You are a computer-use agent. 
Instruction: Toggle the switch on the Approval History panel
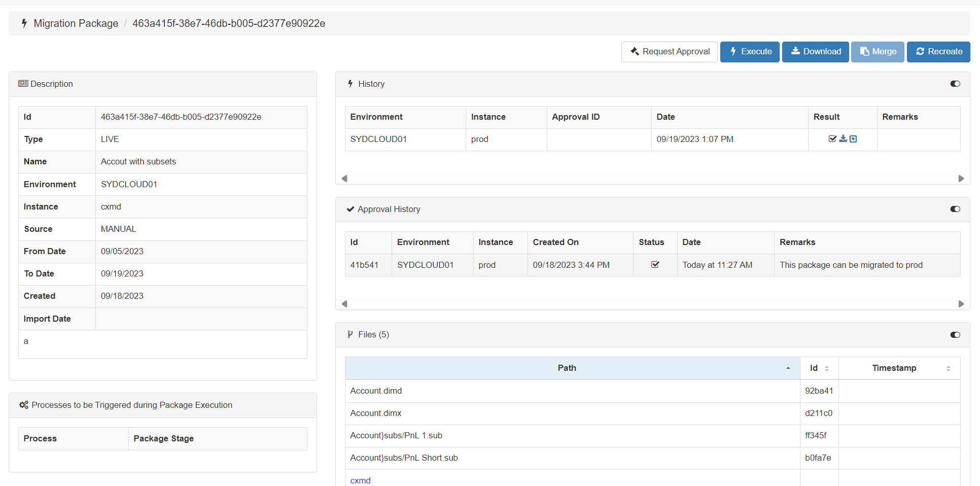pos(955,209)
